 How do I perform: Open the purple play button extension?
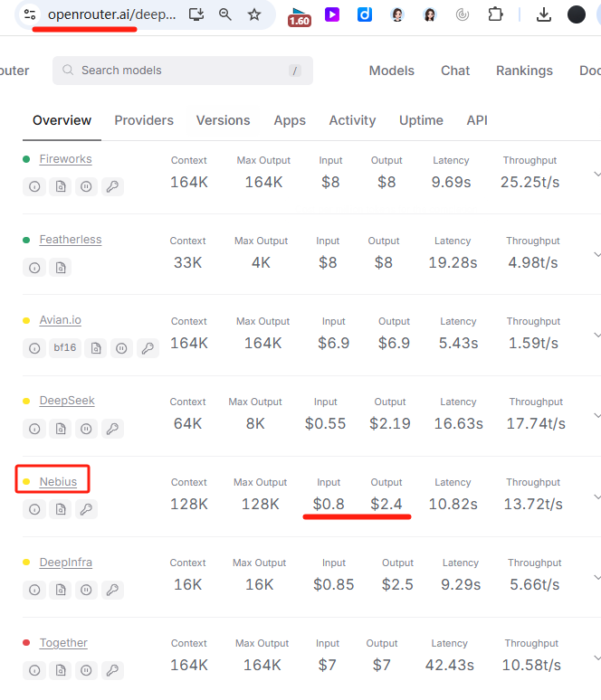[332, 14]
